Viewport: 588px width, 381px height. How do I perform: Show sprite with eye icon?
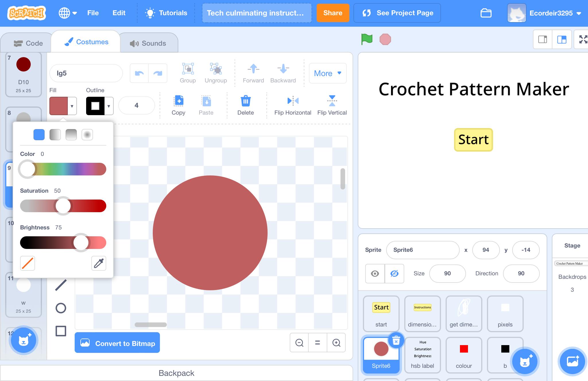[375, 273]
